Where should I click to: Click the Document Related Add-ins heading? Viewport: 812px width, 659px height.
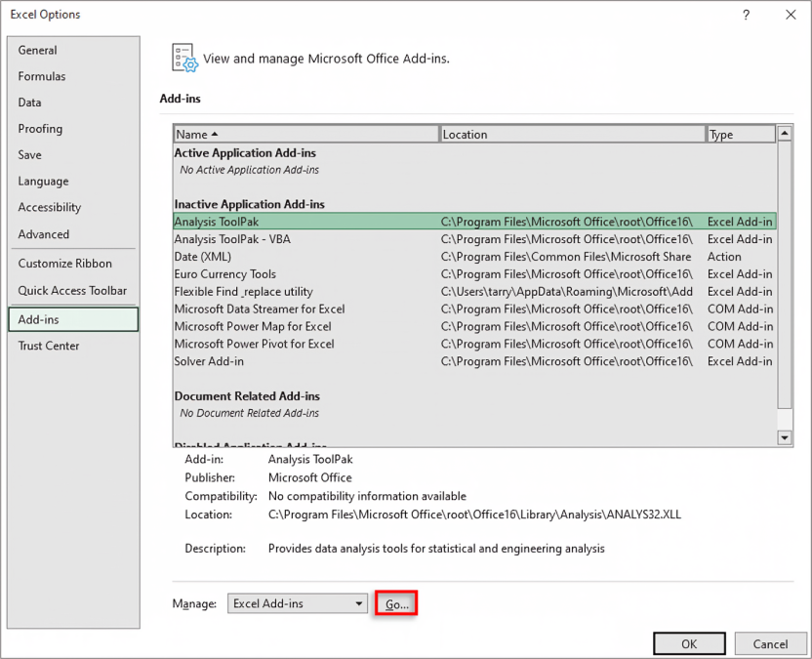click(x=247, y=396)
